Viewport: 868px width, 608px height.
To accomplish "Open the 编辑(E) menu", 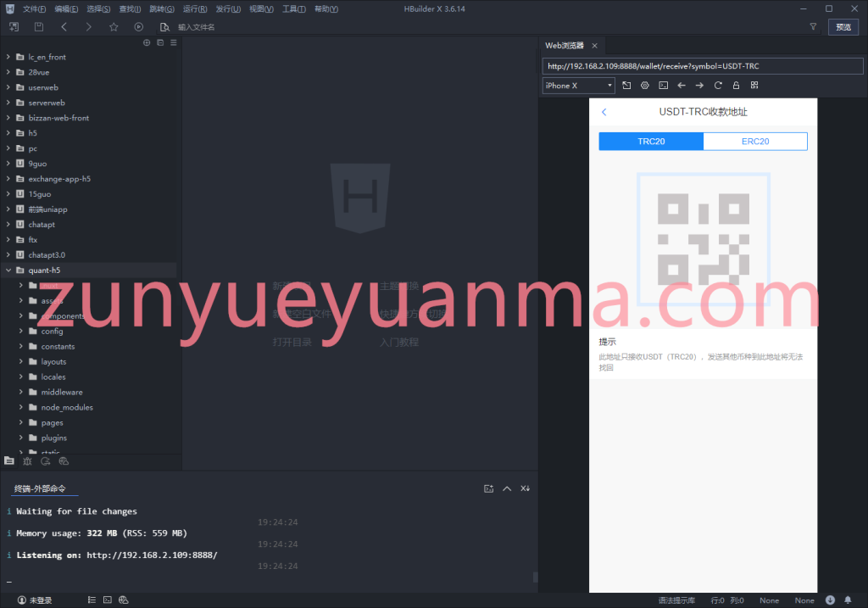I will [66, 8].
